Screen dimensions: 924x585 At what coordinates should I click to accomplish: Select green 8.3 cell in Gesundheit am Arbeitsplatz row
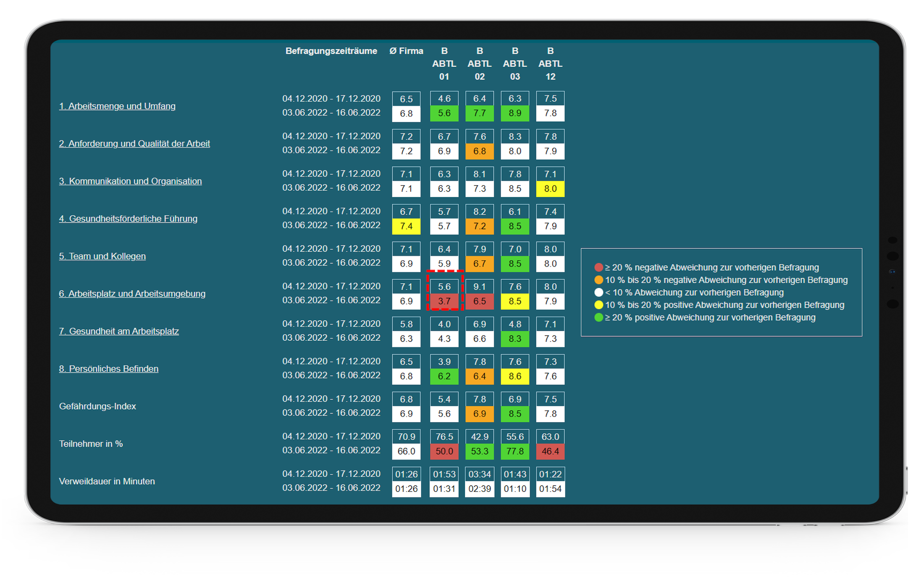tap(515, 339)
